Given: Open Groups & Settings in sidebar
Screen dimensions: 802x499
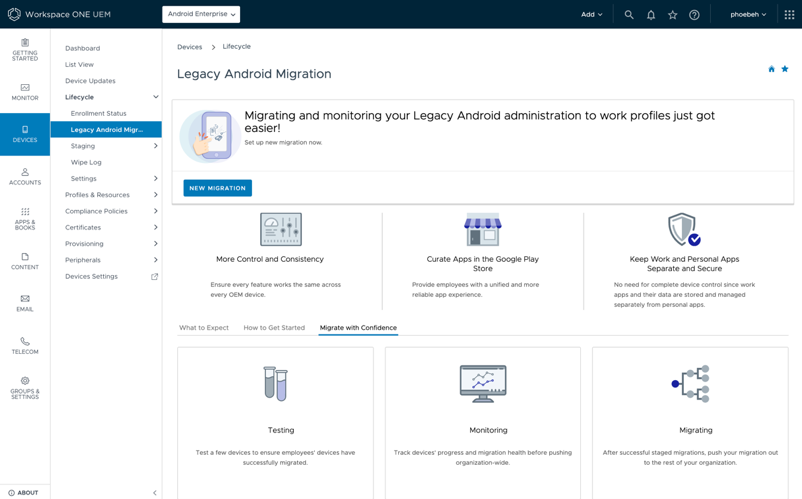Looking at the screenshot, I should point(25,388).
